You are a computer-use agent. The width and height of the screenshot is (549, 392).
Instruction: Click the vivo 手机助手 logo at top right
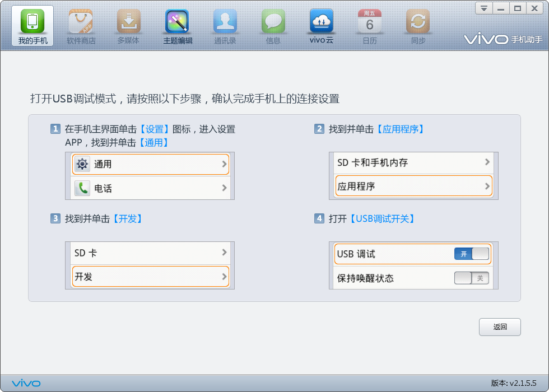coord(503,39)
